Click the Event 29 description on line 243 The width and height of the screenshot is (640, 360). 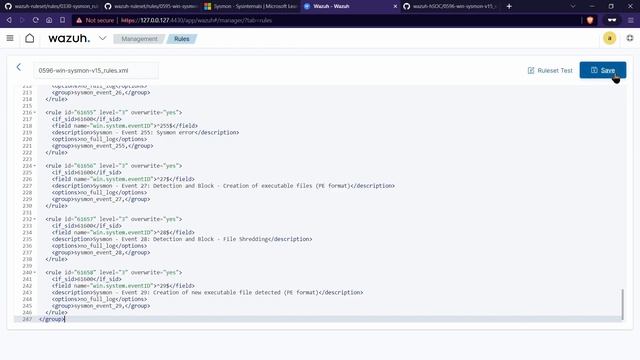[x=207, y=293]
